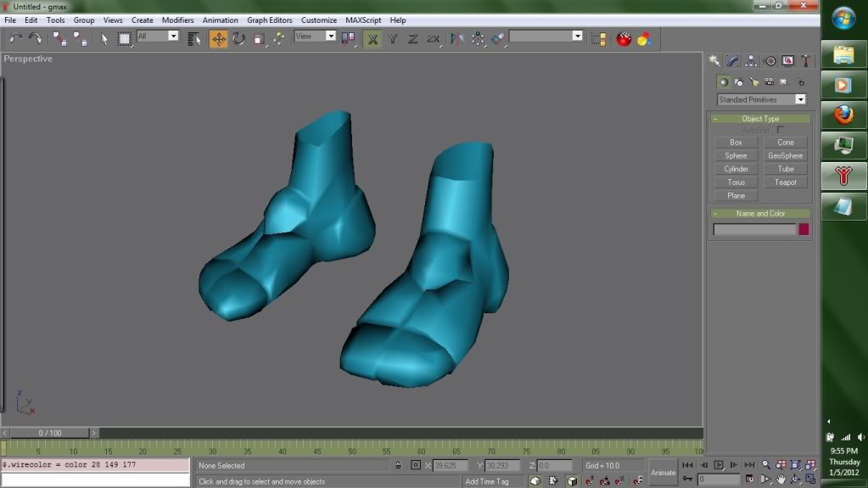Click the Undo arrow icon
The width and height of the screenshot is (868, 488).
tap(15, 39)
